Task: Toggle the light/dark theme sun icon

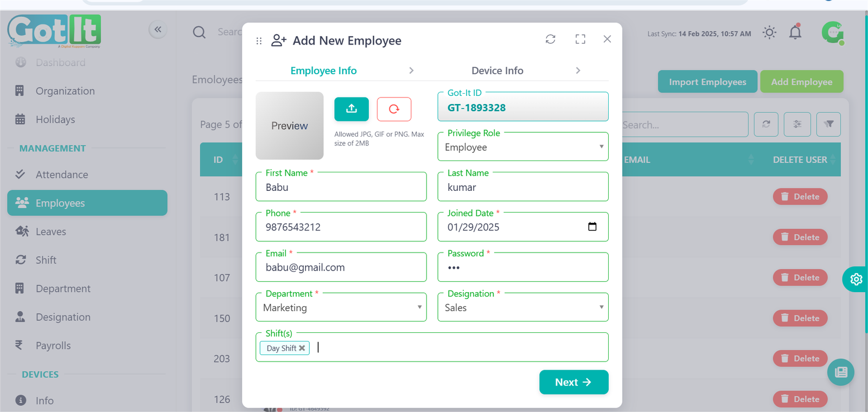Action: pyautogui.click(x=769, y=33)
